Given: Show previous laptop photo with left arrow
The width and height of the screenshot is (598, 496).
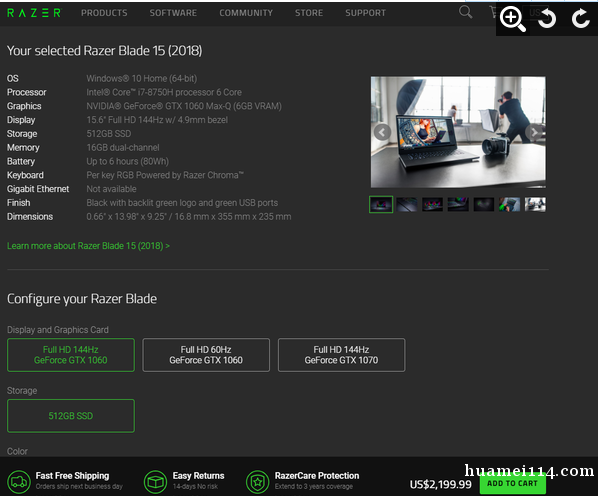Looking at the screenshot, I should (x=382, y=132).
